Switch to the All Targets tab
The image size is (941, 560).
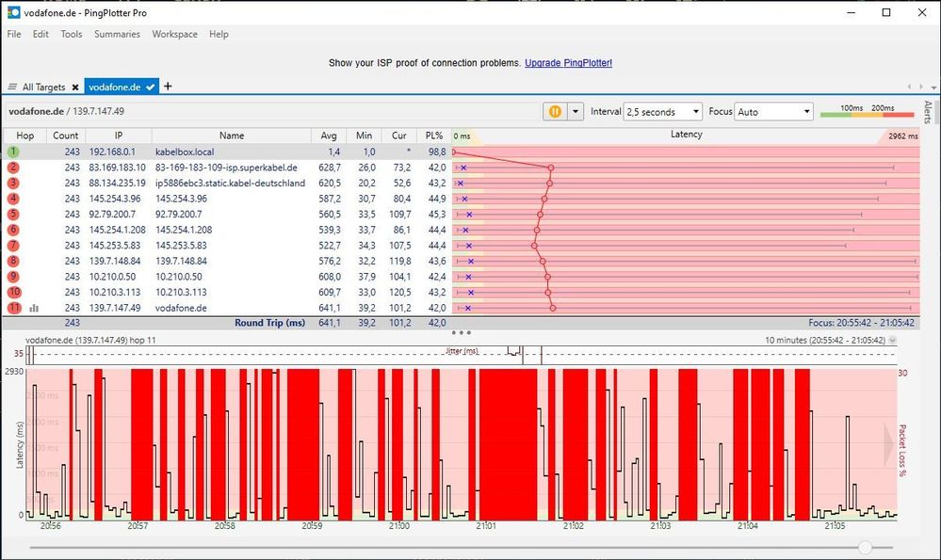tap(43, 87)
